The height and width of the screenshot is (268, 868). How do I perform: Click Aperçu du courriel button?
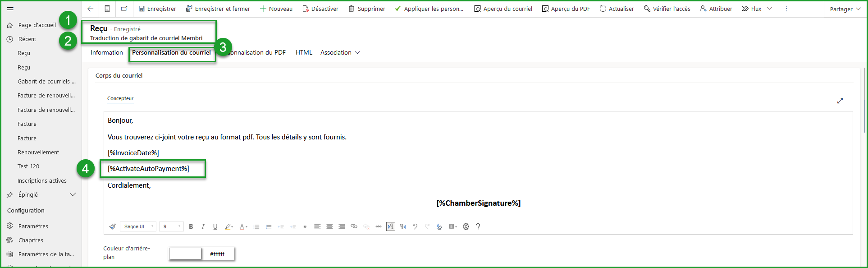tap(503, 9)
